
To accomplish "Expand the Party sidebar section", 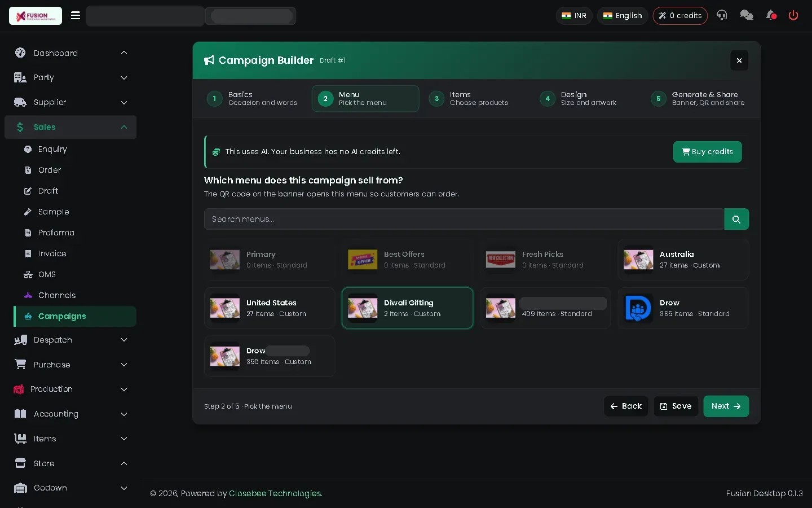I will 70,78.
